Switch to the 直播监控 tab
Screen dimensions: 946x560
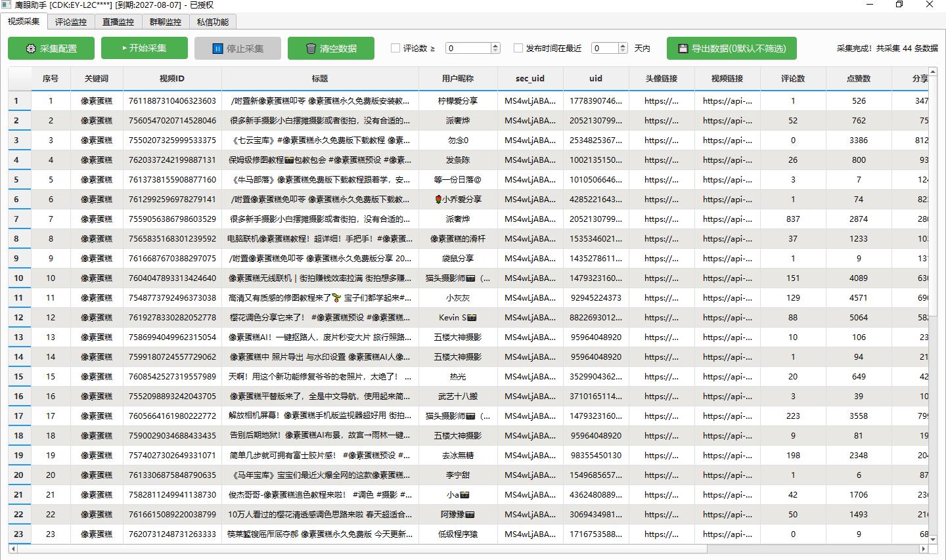[118, 22]
